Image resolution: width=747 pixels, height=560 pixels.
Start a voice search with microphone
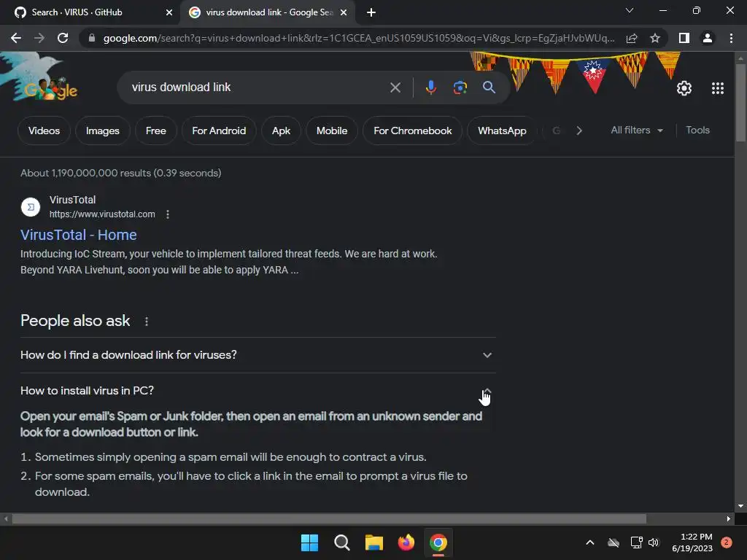430,87
